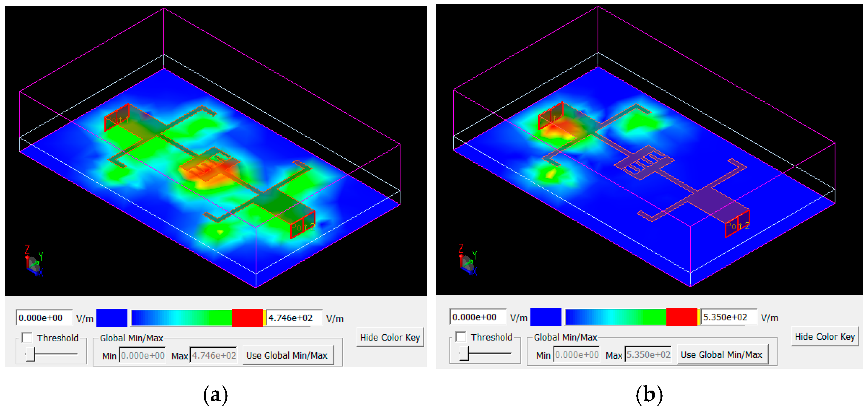Click the Port 2 marker in panel (a)
This screenshot has width=868, height=410.
point(303,225)
